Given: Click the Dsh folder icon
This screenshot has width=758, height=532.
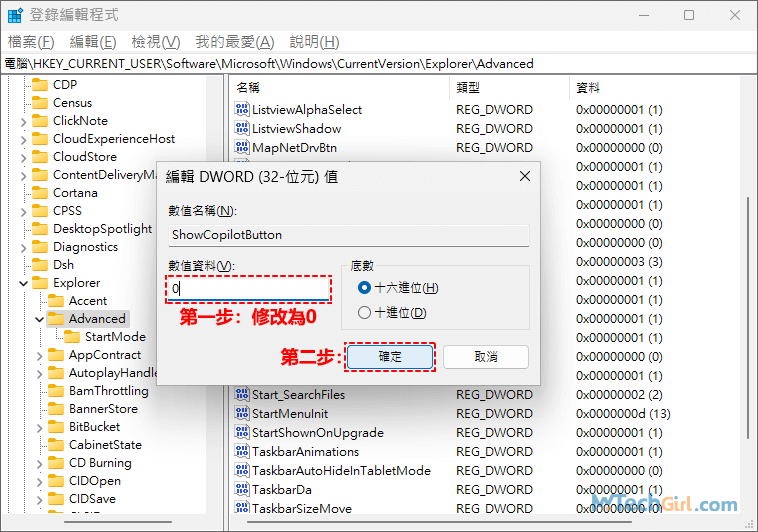Looking at the screenshot, I should coord(40,265).
